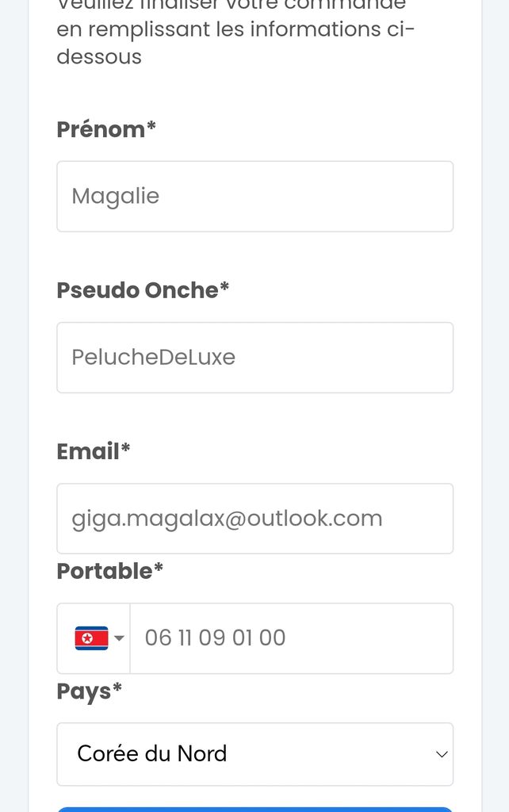Click into the Email input box

[254, 519]
